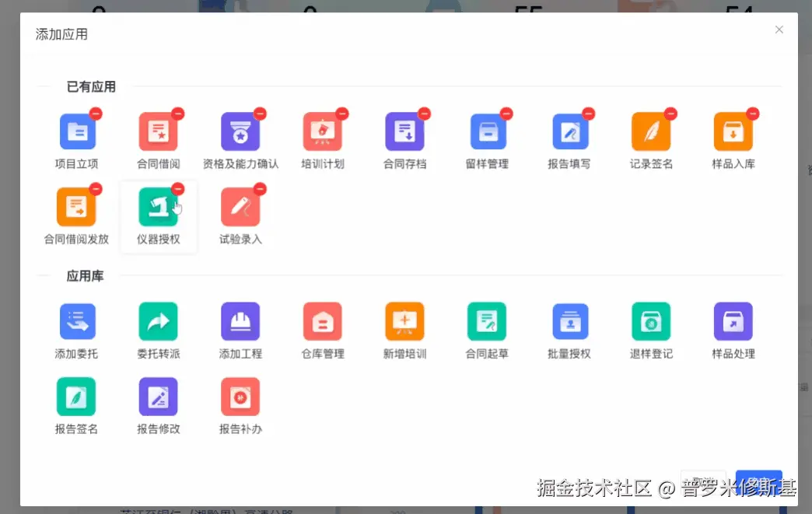Select the 退样登记 icon
812x514 pixels.
(650, 320)
